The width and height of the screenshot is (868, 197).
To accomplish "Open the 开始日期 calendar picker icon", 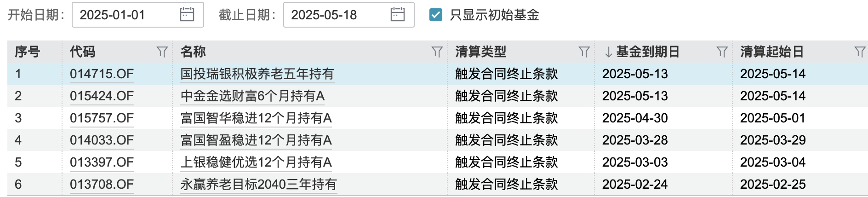I will 187,15.
